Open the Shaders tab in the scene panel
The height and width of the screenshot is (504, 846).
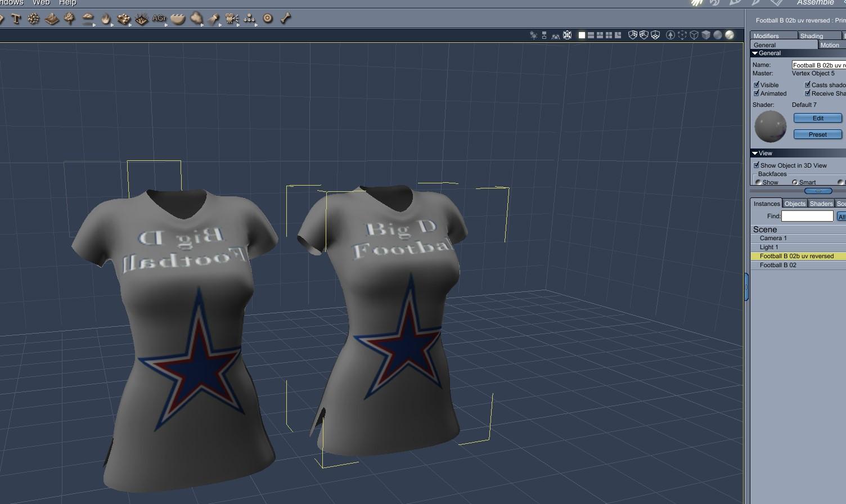[821, 204]
